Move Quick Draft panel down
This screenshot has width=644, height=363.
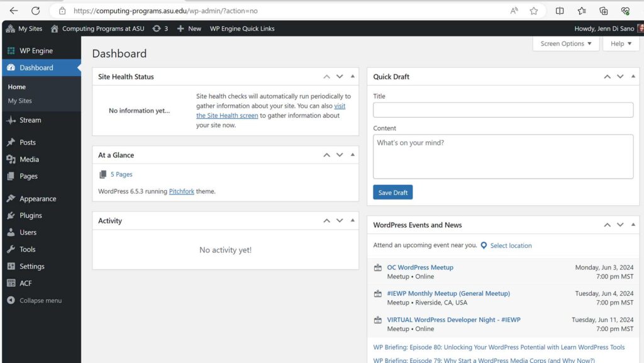[620, 76]
